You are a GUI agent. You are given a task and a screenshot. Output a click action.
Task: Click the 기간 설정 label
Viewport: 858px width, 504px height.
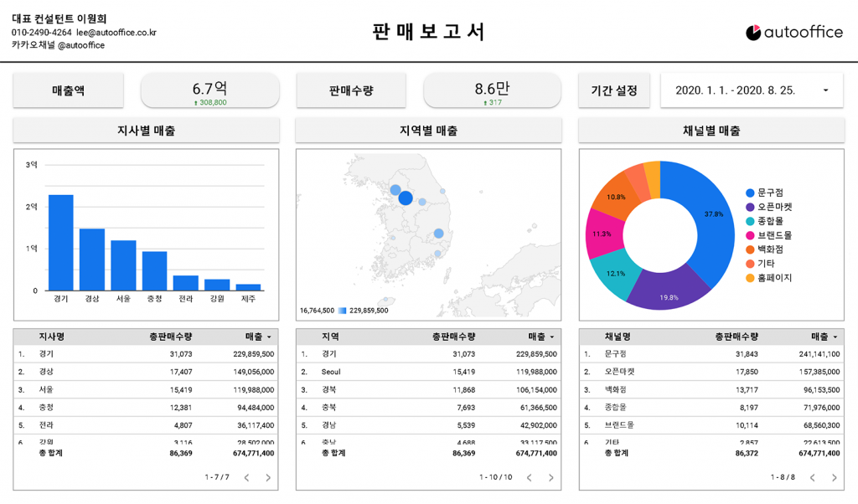(x=614, y=90)
